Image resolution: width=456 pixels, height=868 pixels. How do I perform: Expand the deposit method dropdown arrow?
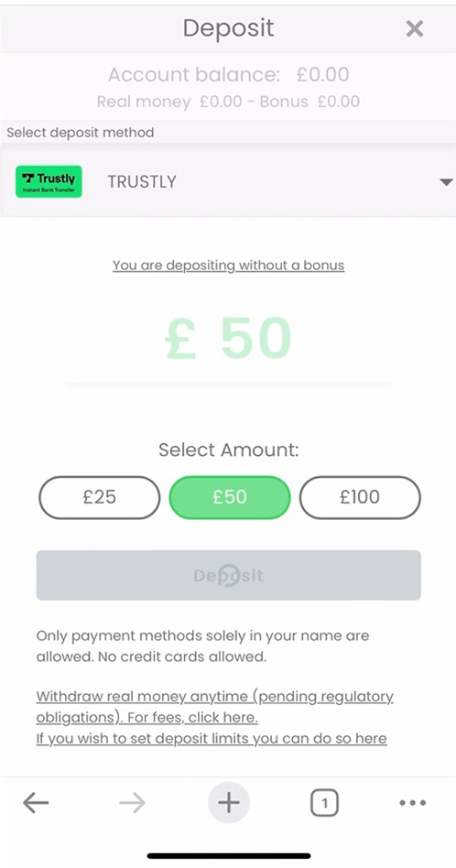tap(446, 182)
